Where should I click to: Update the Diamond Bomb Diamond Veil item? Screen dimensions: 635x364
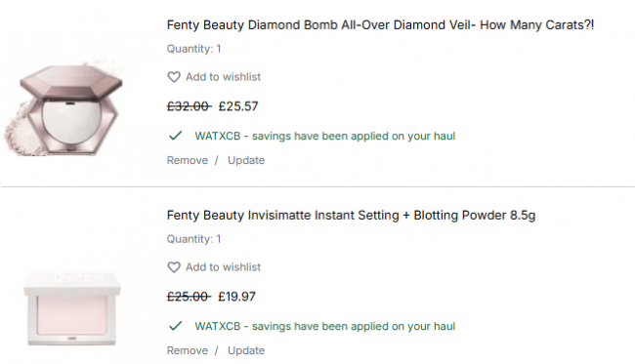(x=246, y=160)
